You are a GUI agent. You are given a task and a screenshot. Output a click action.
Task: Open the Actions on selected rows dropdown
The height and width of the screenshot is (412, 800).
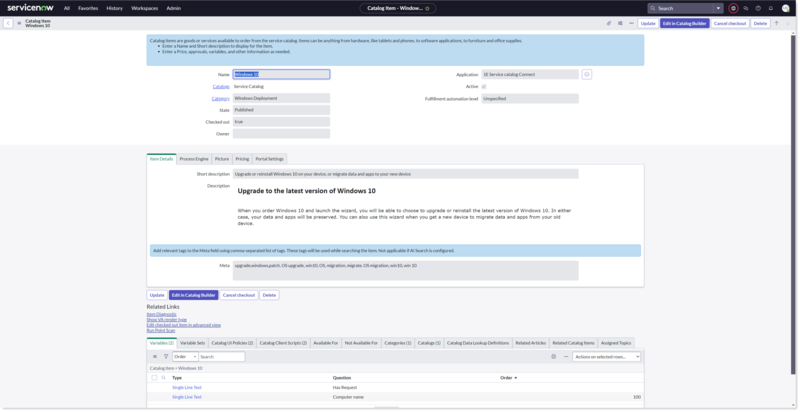pos(606,356)
